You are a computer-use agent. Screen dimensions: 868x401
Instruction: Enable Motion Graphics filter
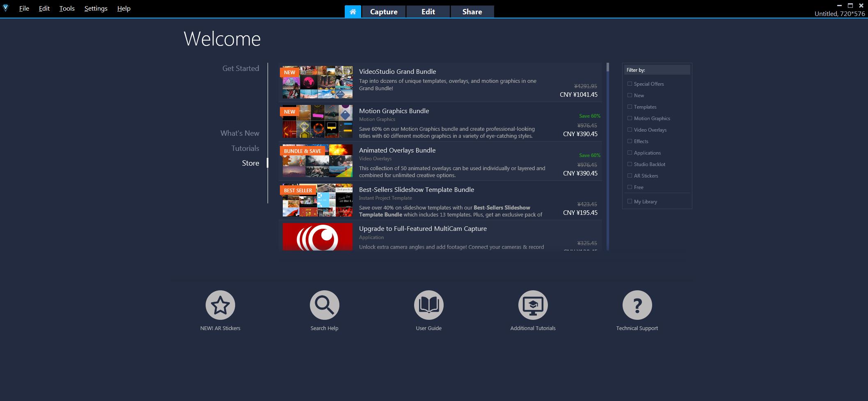630,118
